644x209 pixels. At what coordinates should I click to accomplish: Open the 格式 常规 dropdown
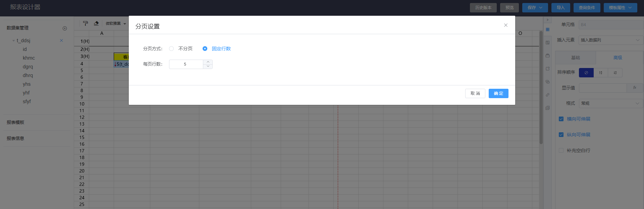coord(611,103)
